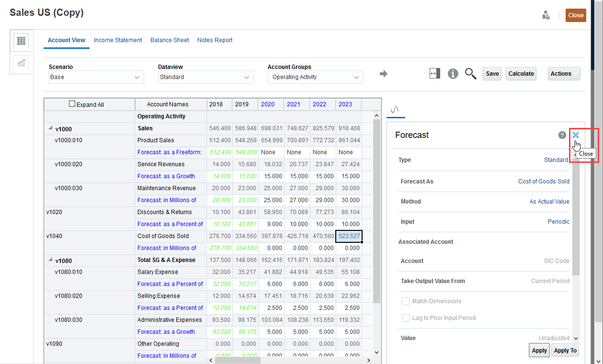Open Salary Expense forecast percent link
Viewport: 603px width, 364px height.
[170, 284]
